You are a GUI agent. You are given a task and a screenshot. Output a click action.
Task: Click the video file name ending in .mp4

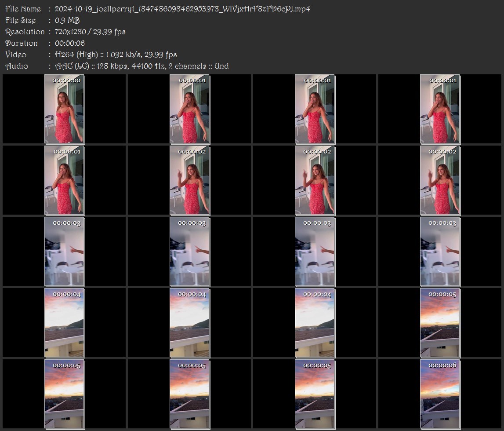pyautogui.click(x=182, y=9)
